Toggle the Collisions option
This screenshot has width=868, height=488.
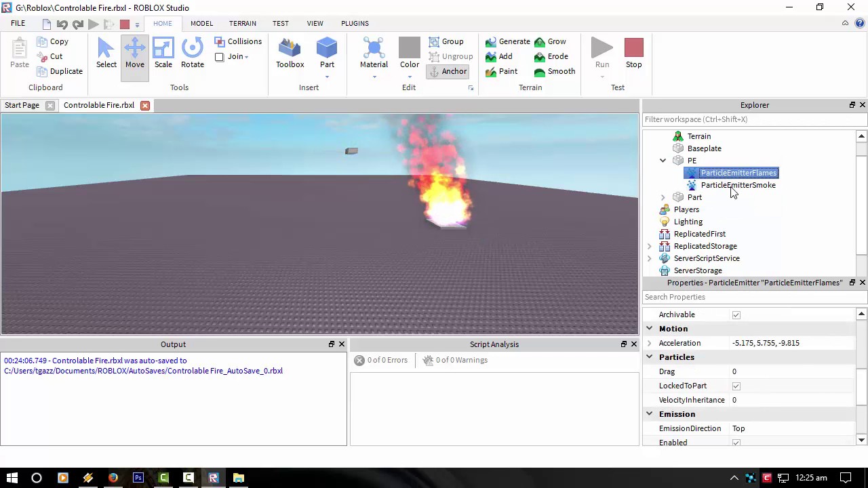(x=238, y=41)
